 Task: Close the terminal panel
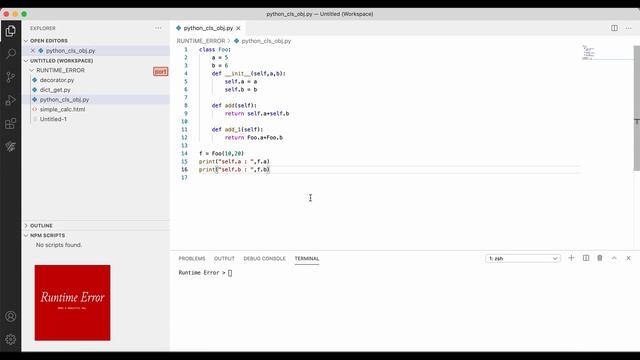(x=629, y=258)
